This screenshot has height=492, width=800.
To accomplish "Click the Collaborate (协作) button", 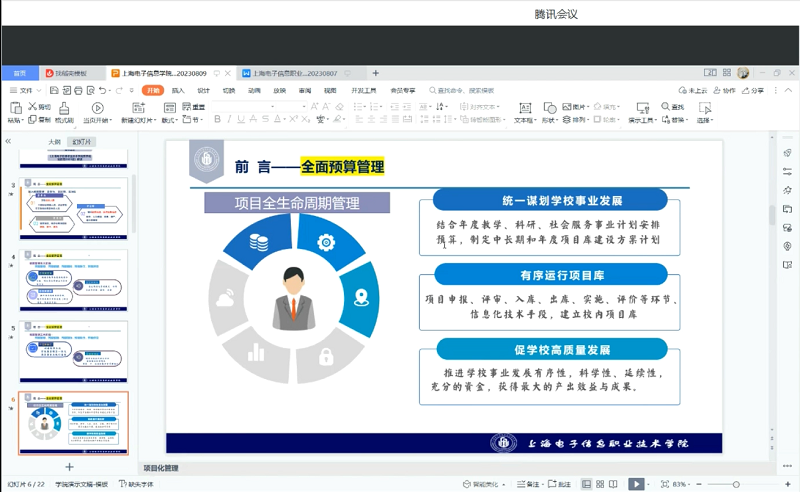I will coord(724,91).
